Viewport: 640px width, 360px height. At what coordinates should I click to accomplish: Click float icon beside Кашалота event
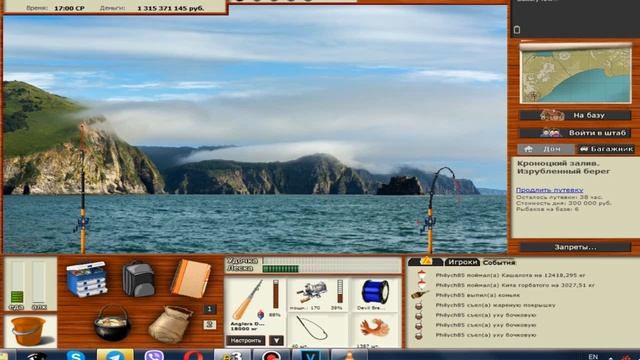(421, 275)
